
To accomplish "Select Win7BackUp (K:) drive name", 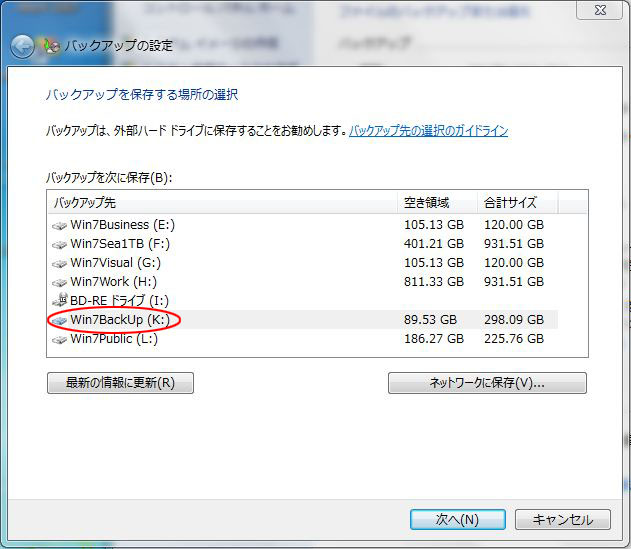I will (120, 320).
